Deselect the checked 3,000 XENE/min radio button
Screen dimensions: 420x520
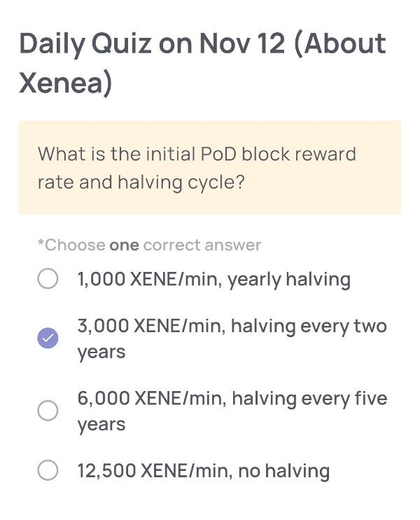pyautogui.click(x=48, y=338)
